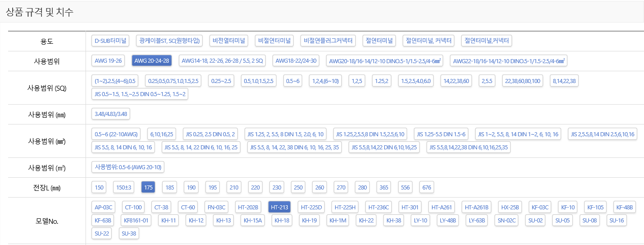644x245 pixels.
Task: Choose model LY-48B
Action: click(448, 221)
